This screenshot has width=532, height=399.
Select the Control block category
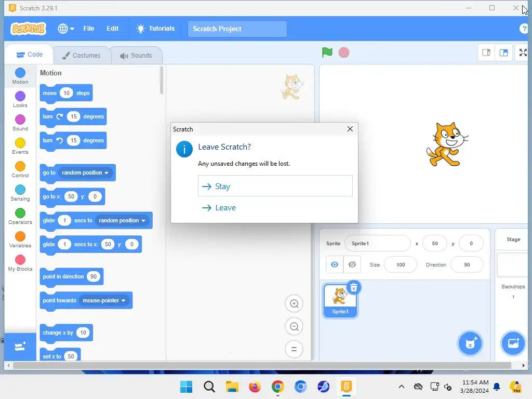[x=20, y=170]
